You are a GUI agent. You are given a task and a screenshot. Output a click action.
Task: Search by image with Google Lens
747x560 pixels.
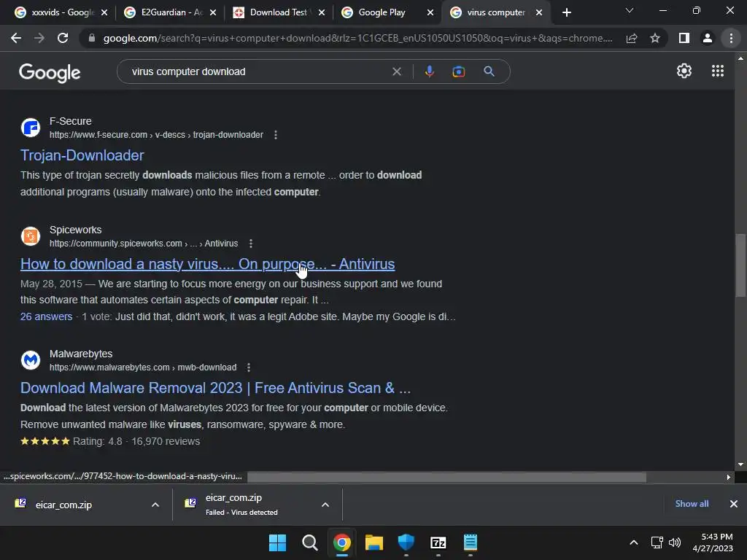click(458, 71)
